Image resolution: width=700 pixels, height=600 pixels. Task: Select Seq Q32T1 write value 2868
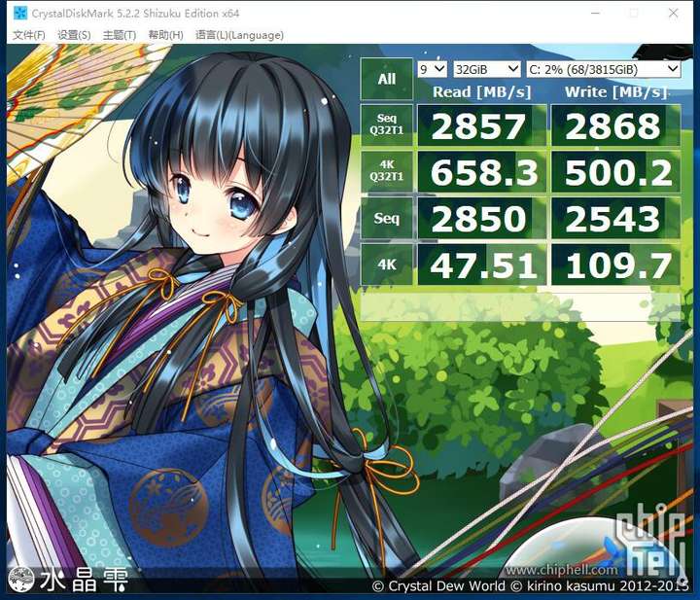tap(615, 125)
